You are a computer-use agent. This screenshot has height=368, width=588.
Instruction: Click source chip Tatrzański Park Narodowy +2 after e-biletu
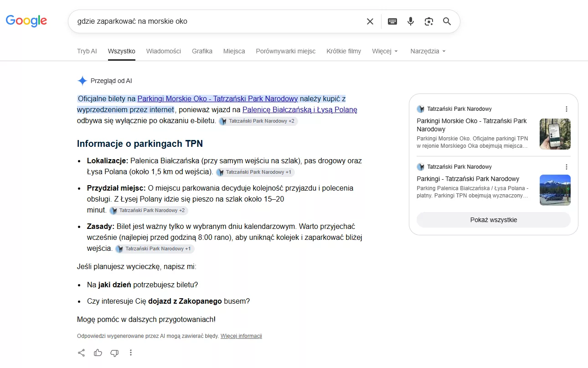coord(258,121)
